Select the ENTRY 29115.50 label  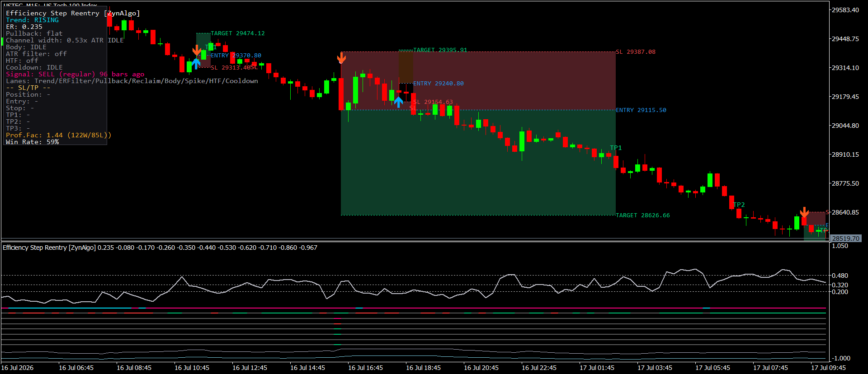(x=641, y=110)
